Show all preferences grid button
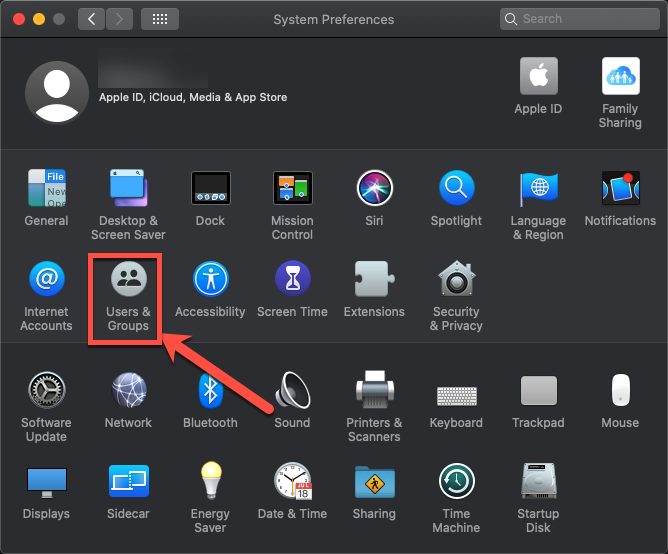The width and height of the screenshot is (668, 554). point(160,19)
